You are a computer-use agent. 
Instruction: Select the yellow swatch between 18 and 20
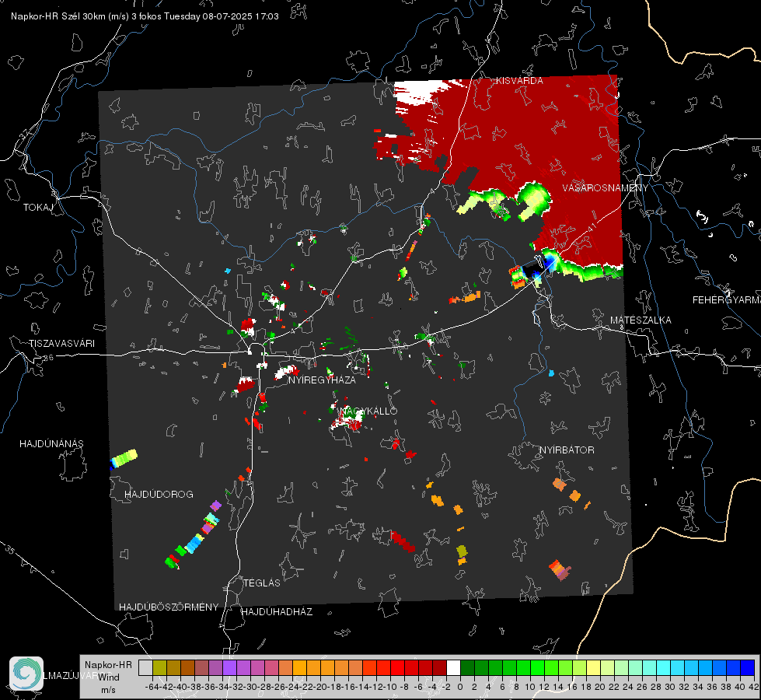coord(593,667)
